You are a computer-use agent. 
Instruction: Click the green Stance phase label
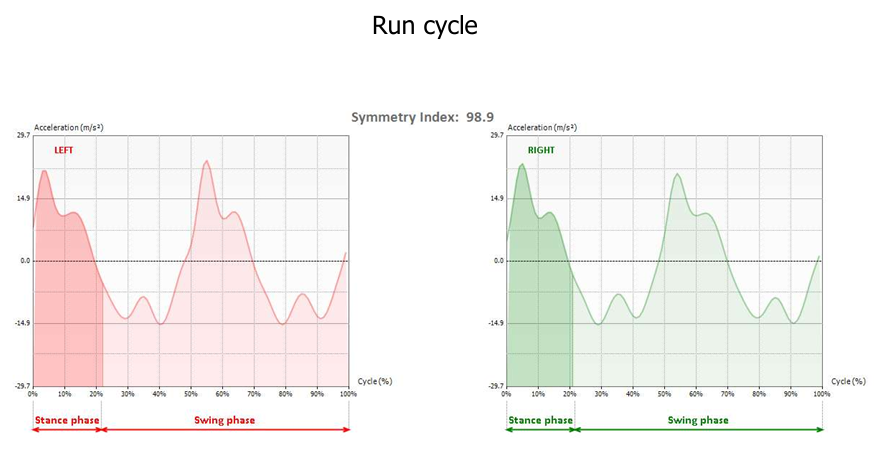tap(540, 420)
